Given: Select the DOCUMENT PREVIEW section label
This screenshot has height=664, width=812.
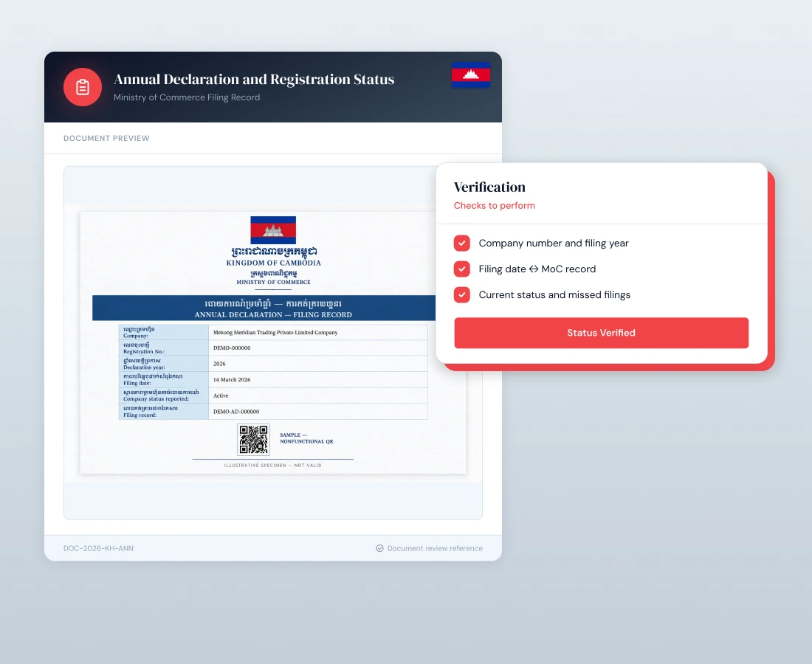Looking at the screenshot, I should click(106, 138).
